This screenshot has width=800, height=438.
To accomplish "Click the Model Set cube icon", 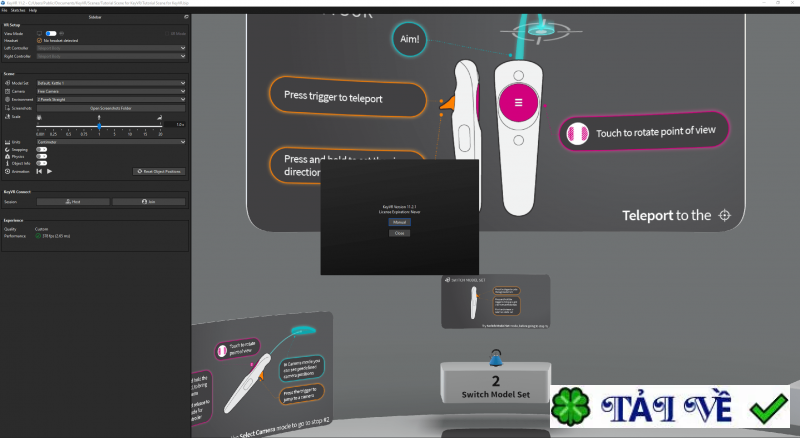I will pos(7,83).
